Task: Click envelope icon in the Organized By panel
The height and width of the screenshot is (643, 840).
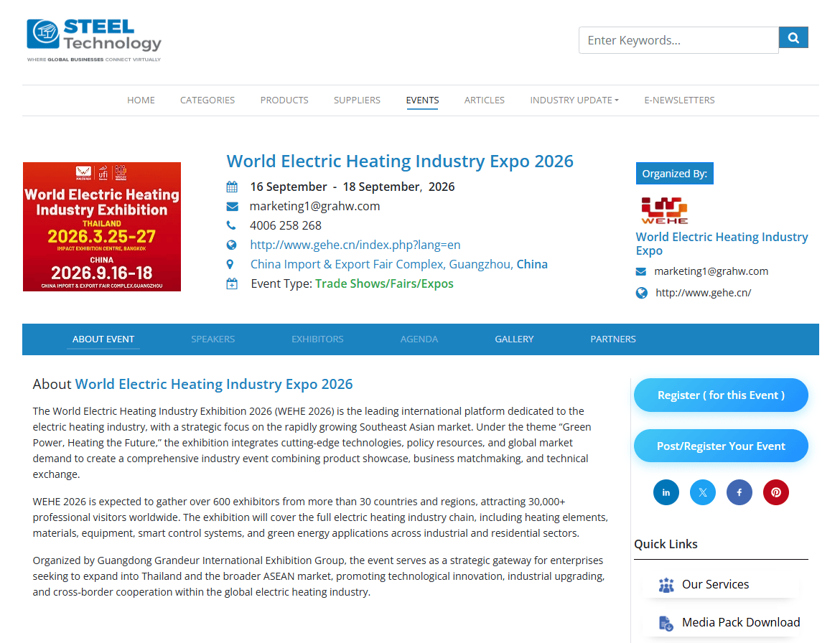Action: point(640,271)
